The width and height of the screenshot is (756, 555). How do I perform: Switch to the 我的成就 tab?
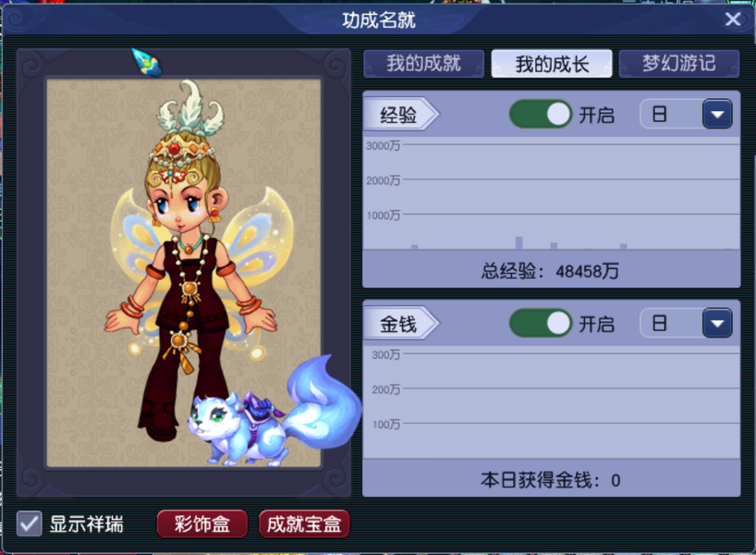(x=424, y=64)
